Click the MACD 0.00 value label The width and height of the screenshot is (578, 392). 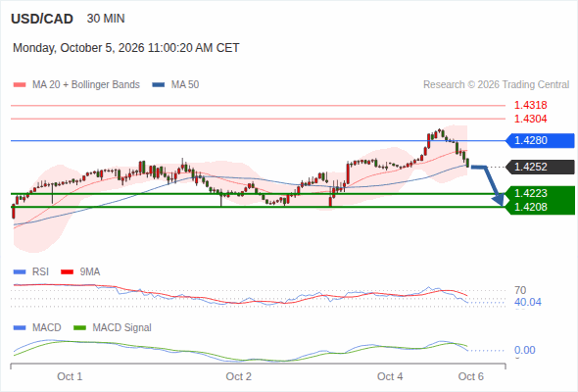point(525,350)
